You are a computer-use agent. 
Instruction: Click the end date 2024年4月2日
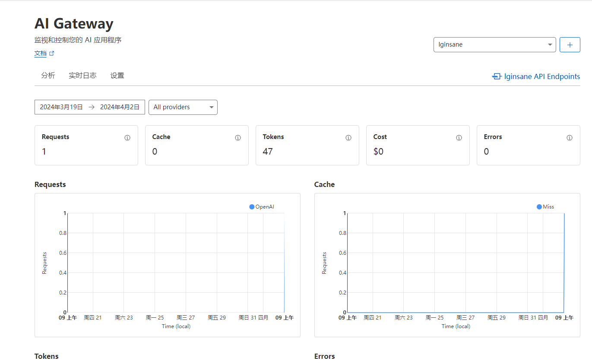click(120, 107)
